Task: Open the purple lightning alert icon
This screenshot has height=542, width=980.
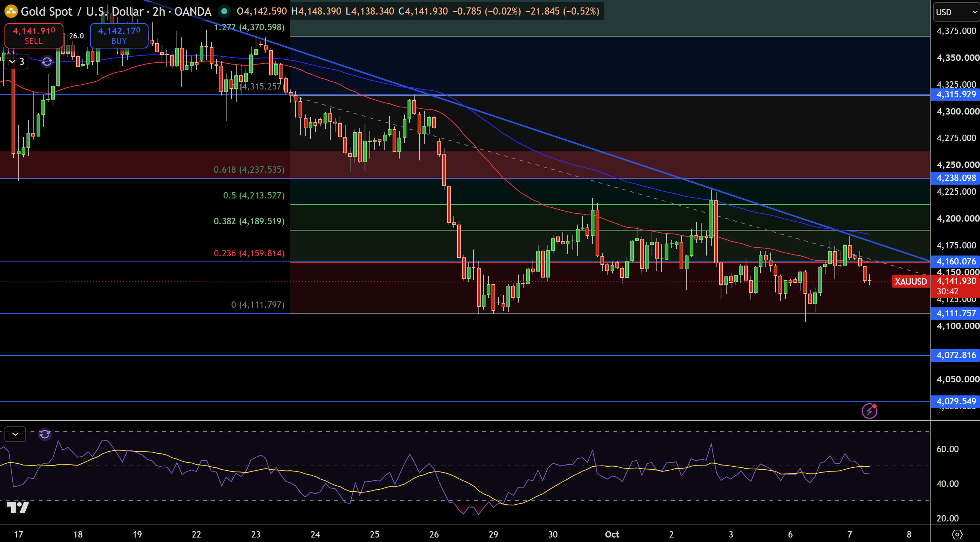Action: [870, 411]
